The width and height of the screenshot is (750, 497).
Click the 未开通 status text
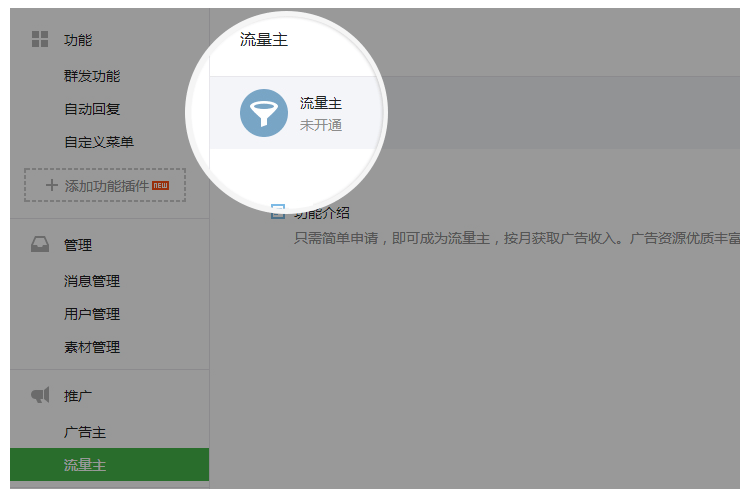click(x=321, y=125)
